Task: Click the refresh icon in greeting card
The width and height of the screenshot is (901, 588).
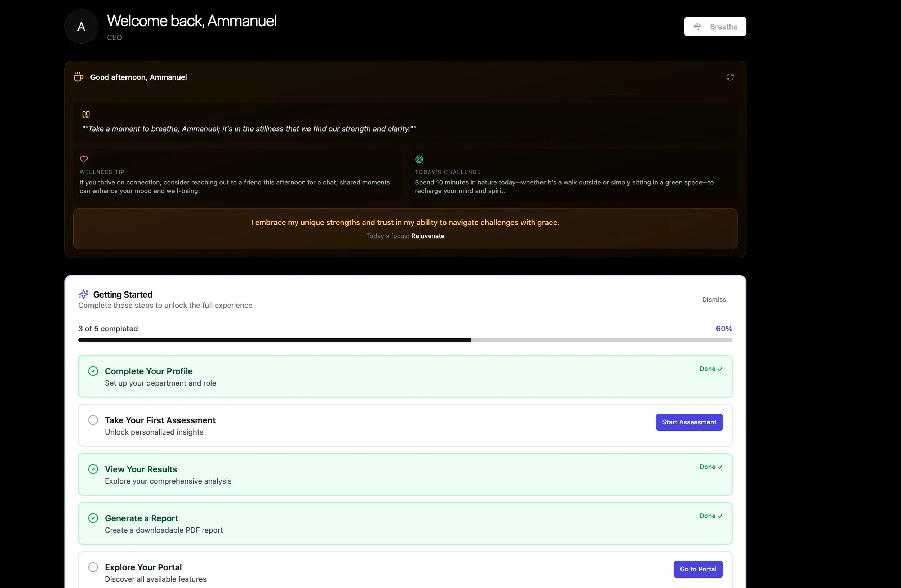Action: [729, 77]
